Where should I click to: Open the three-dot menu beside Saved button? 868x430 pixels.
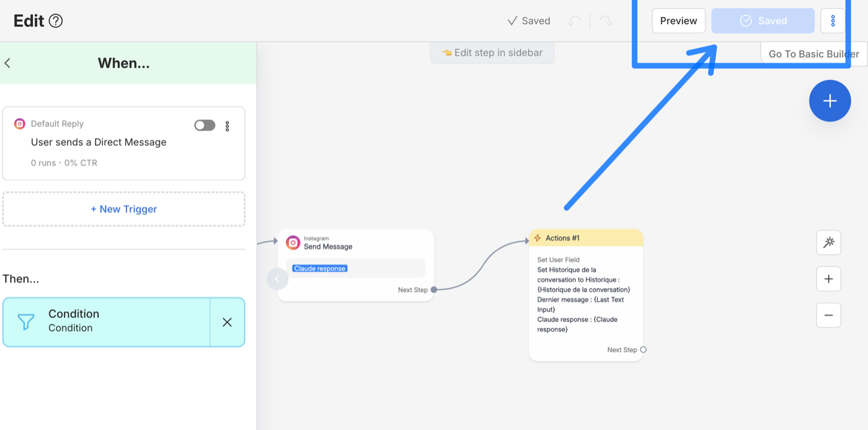click(x=833, y=20)
